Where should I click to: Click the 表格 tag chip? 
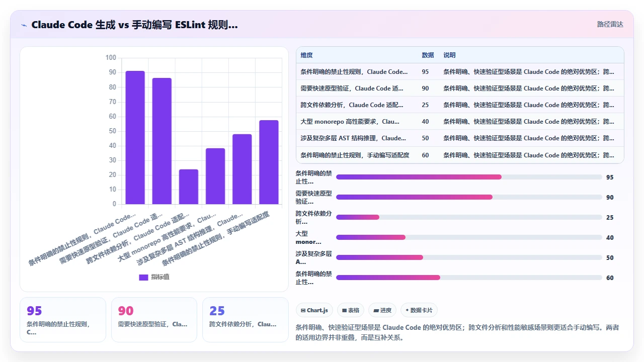[351, 310]
